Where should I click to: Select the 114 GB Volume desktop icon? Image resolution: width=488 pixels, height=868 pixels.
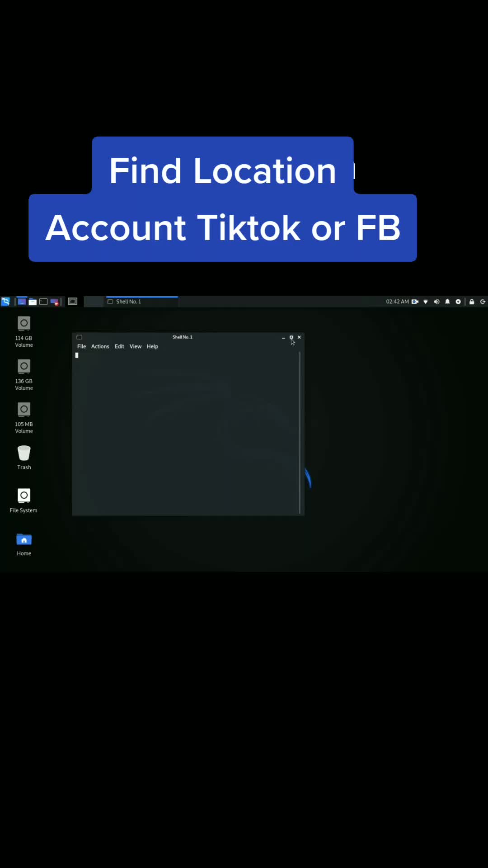click(x=24, y=332)
